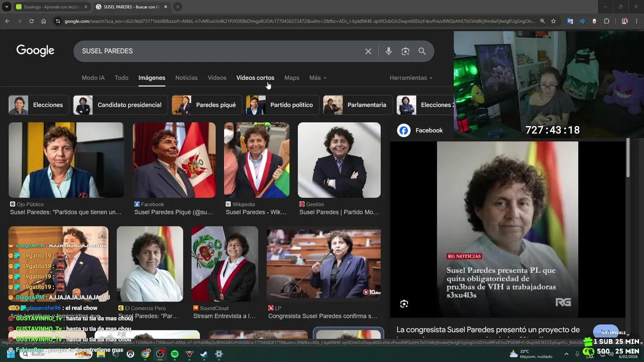Go to the Google logo homepage

35,51
